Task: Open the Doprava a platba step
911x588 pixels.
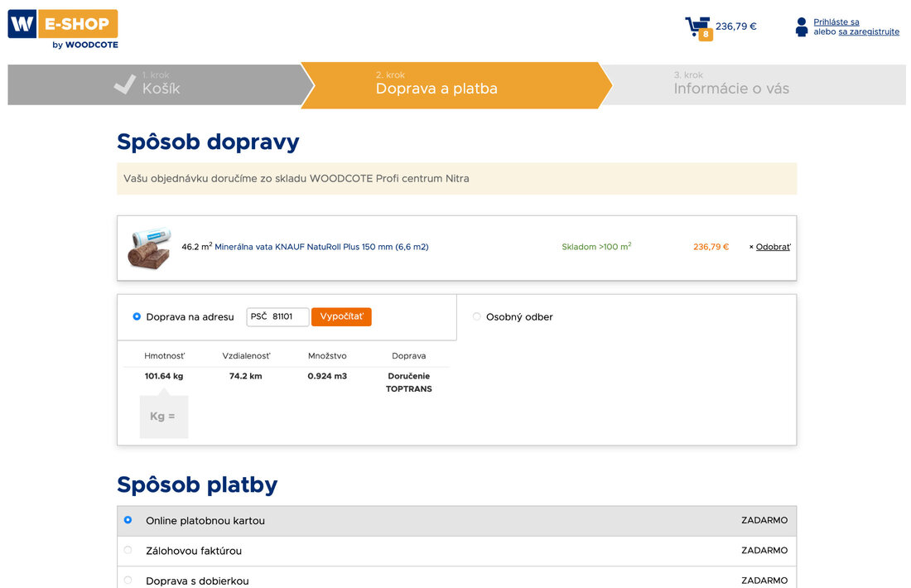Action: [x=436, y=84]
